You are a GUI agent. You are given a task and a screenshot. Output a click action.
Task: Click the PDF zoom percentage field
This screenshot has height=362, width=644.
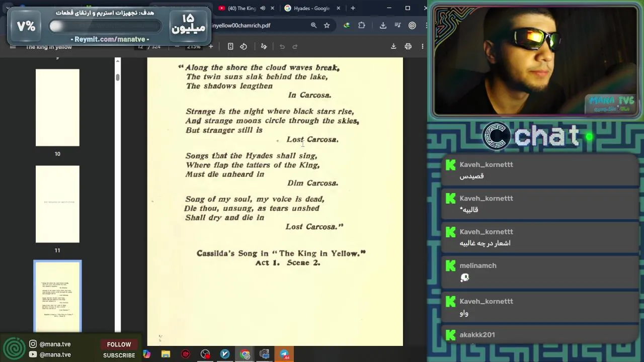(x=194, y=46)
